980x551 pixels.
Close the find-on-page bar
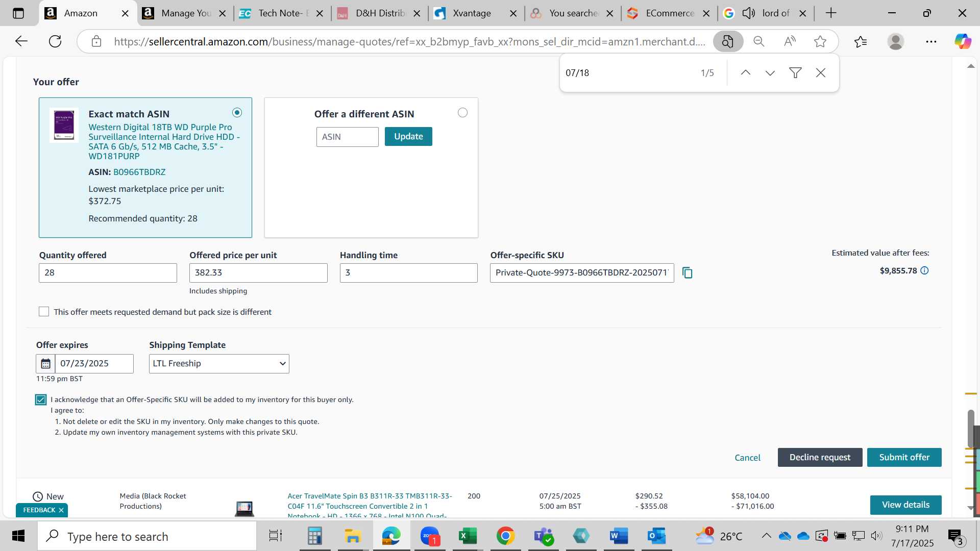(821, 73)
